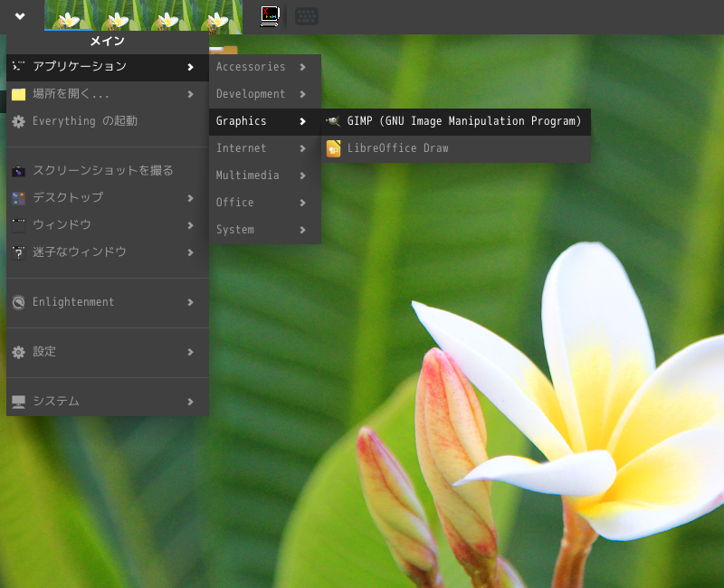Open the System applications category
The image size is (724, 588).
click(x=265, y=230)
